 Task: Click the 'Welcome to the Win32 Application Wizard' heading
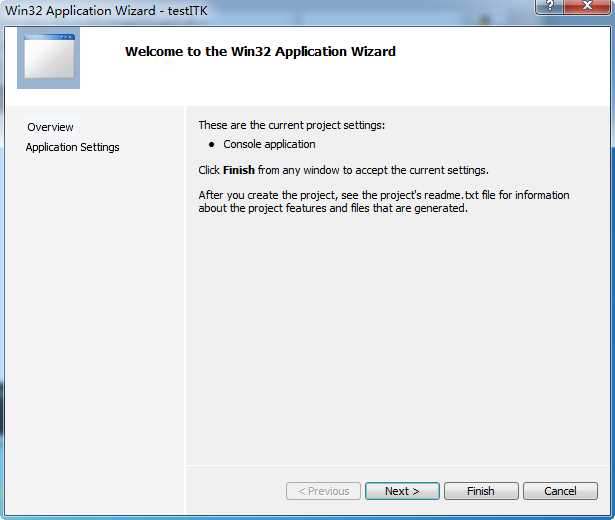[260, 51]
